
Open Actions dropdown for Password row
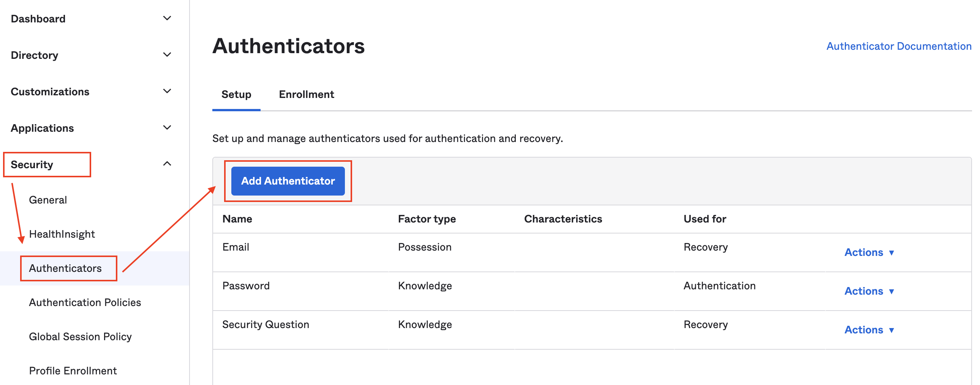(x=869, y=291)
